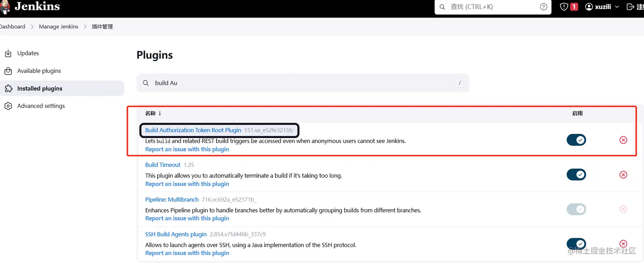Open xuzili user account icon
This screenshot has width=644, height=263.
589,7
